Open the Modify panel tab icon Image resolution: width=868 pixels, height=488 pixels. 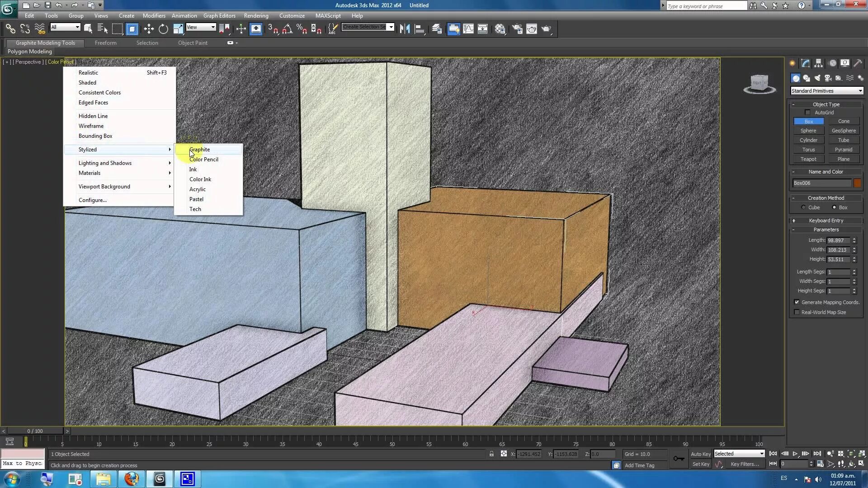pos(805,63)
